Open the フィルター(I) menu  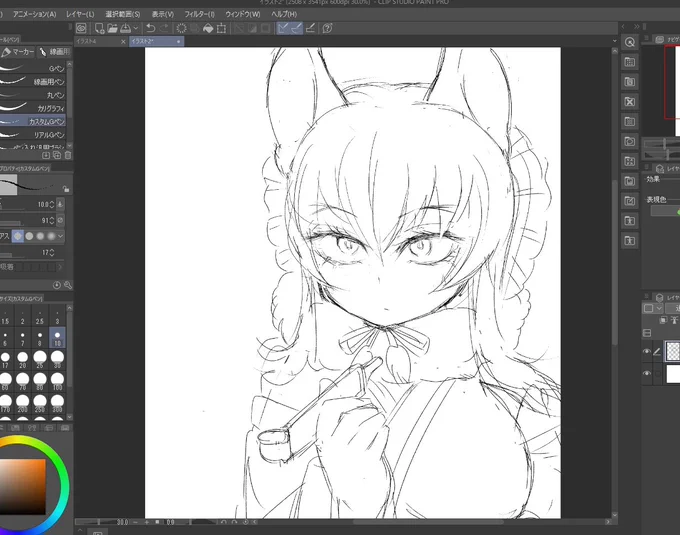(x=199, y=14)
